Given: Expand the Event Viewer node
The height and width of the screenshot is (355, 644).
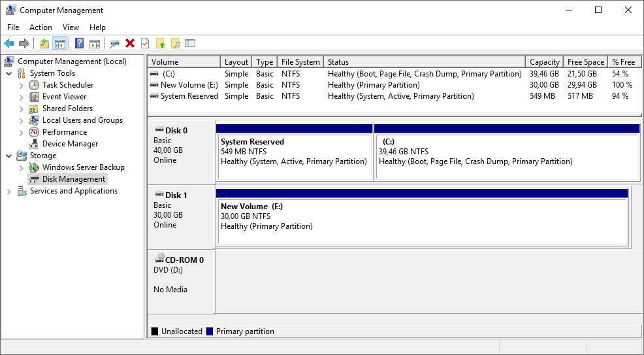Looking at the screenshot, I should 22,97.
